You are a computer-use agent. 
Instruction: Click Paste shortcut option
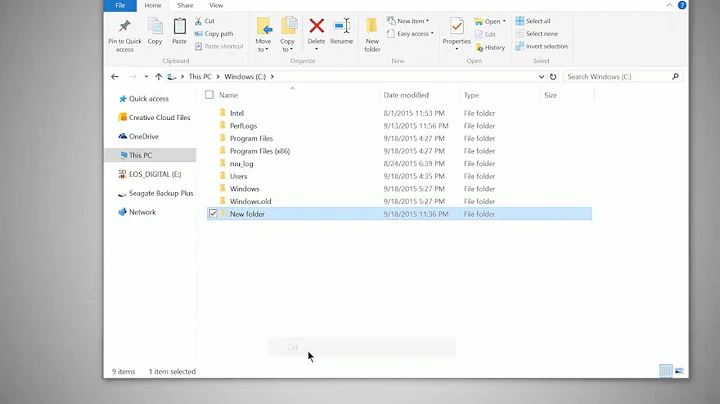(x=219, y=46)
